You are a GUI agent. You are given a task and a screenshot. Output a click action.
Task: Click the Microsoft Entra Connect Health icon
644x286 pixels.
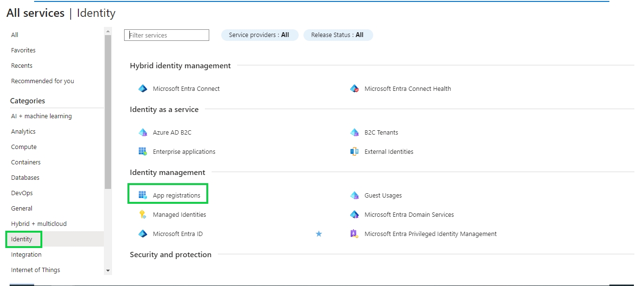(x=354, y=88)
